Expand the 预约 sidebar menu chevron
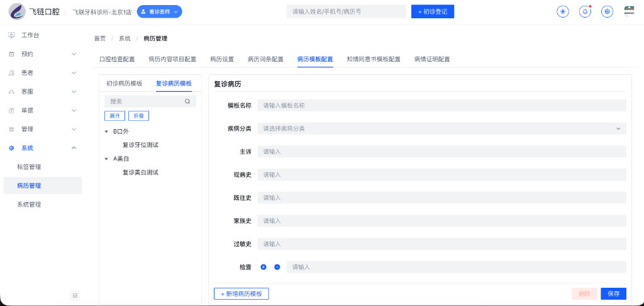 (74, 54)
